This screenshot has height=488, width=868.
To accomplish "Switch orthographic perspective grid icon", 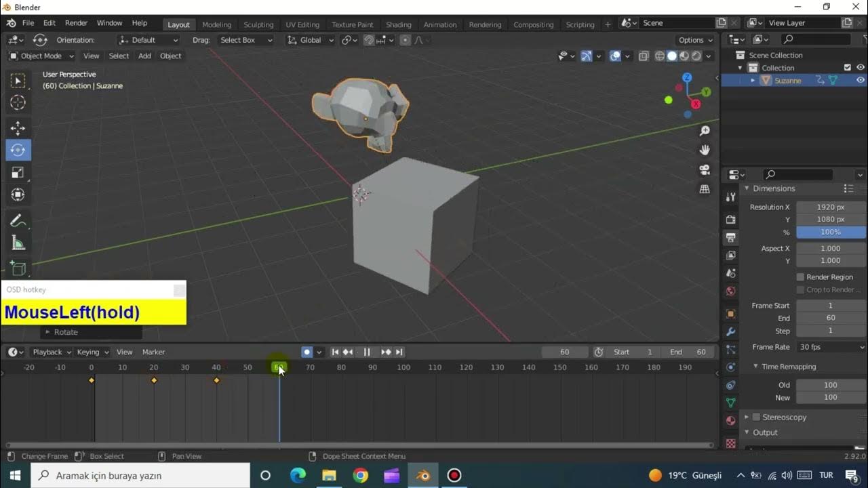I will click(705, 189).
